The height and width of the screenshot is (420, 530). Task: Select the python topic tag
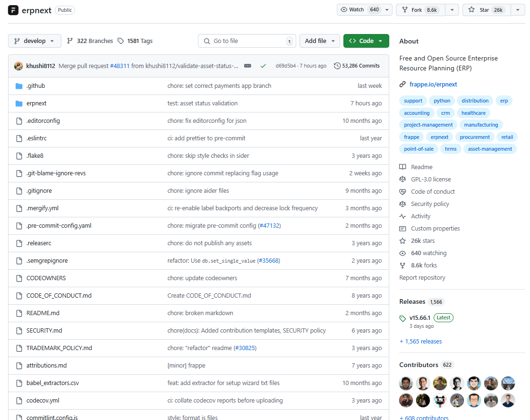pyautogui.click(x=442, y=101)
